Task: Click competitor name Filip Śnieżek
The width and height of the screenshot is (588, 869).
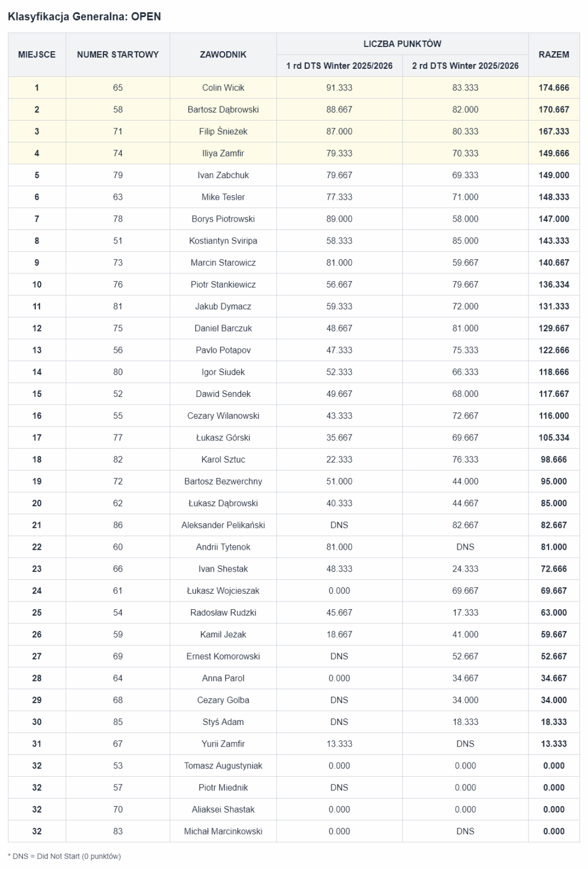Action: click(x=223, y=132)
